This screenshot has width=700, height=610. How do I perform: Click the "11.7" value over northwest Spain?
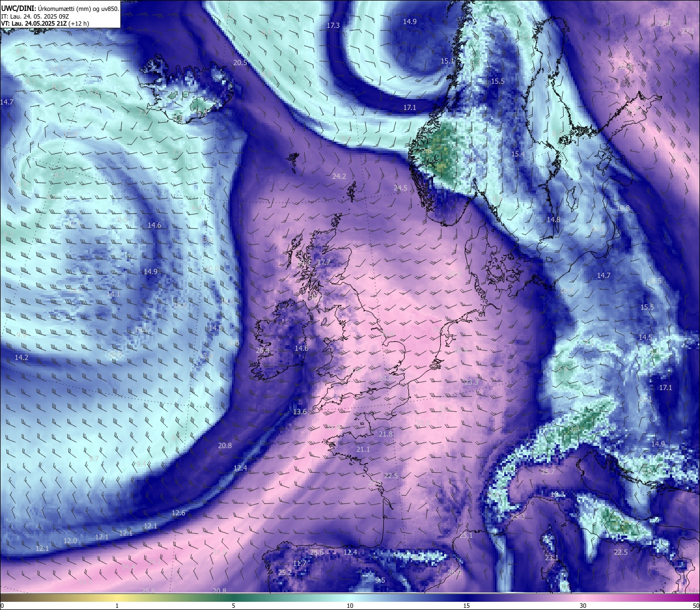click(300, 563)
